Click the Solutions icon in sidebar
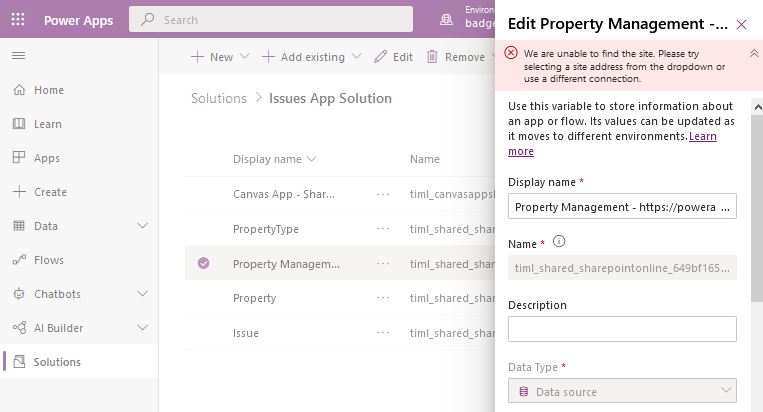 point(19,361)
